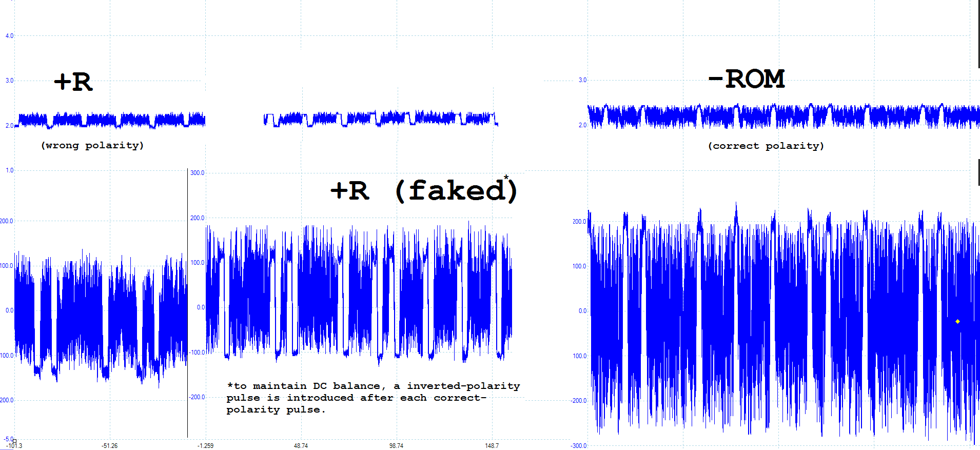Click the 1.0 Y-axis tick label
The width and height of the screenshot is (980, 450).
tap(9, 170)
